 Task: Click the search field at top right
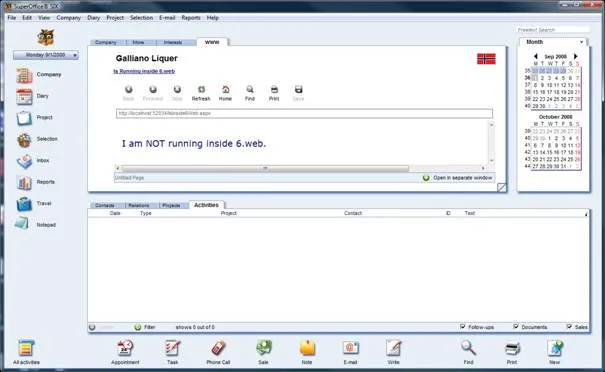(x=553, y=30)
